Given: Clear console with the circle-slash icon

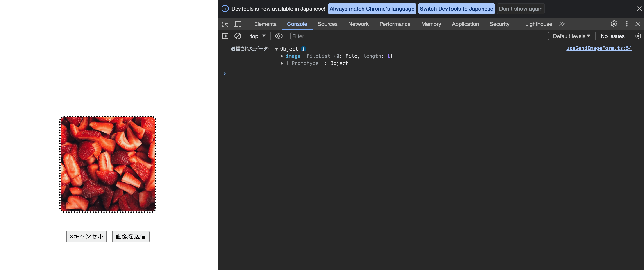Looking at the screenshot, I should (238, 36).
